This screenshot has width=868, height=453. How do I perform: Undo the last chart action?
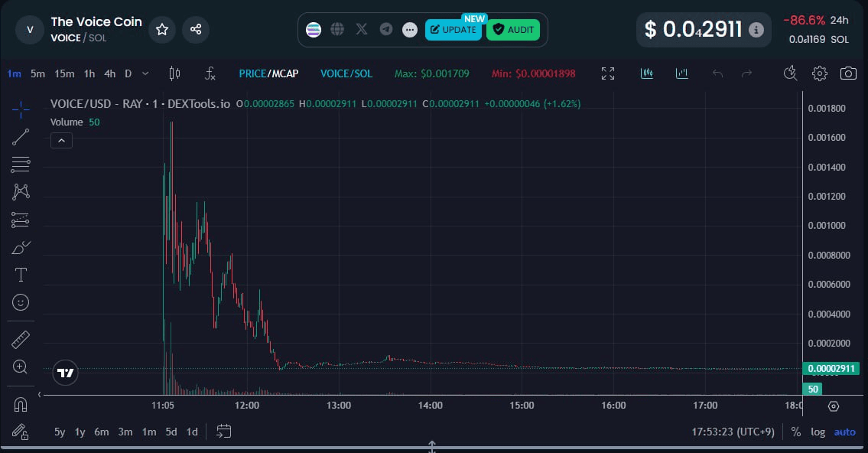717,73
